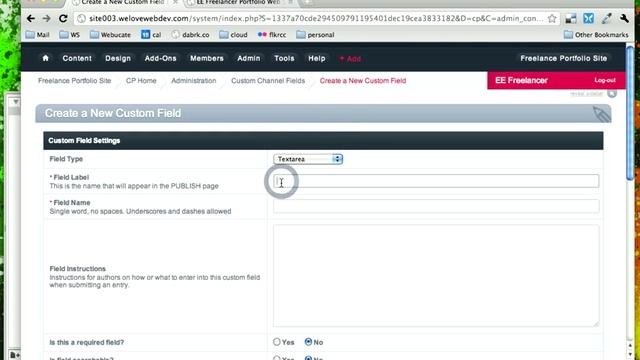Click into the Field Label input
This screenshot has height=360, width=640.
[436, 181]
